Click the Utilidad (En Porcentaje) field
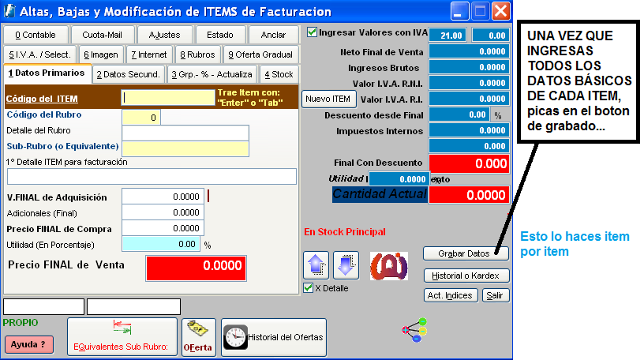Image resolution: width=644 pixels, height=360 pixels. [x=160, y=244]
